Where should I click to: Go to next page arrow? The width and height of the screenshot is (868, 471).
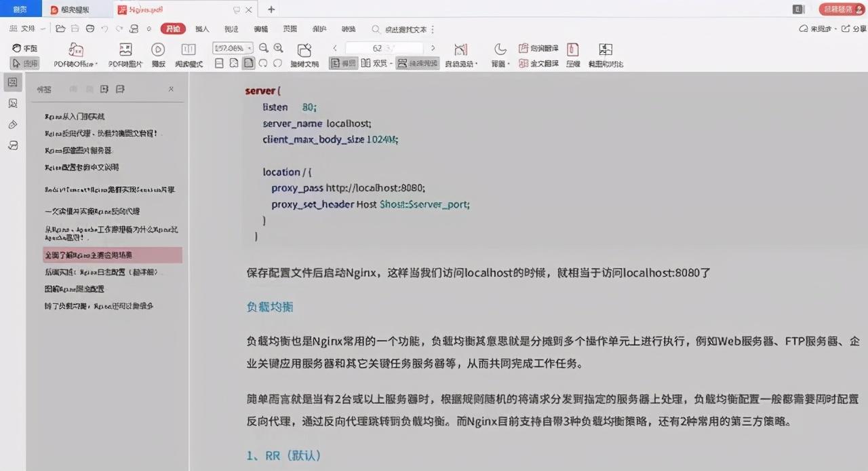(x=433, y=48)
